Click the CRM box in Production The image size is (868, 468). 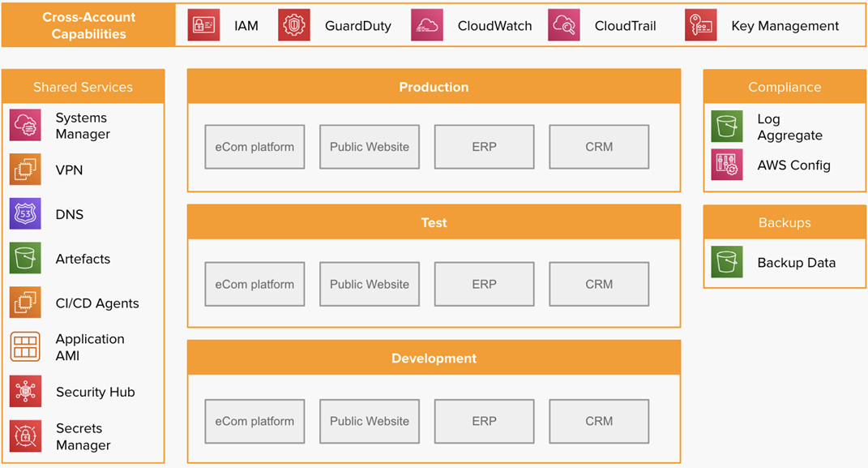point(599,147)
